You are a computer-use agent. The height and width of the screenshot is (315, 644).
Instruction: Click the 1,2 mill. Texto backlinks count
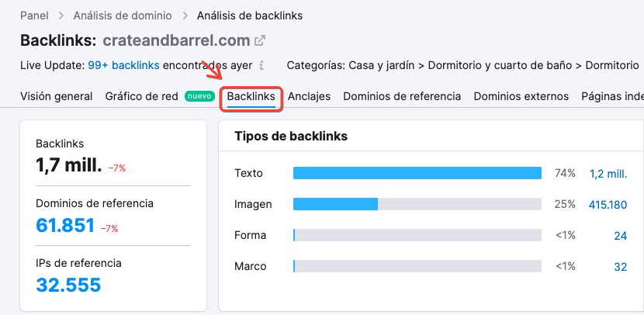point(608,173)
